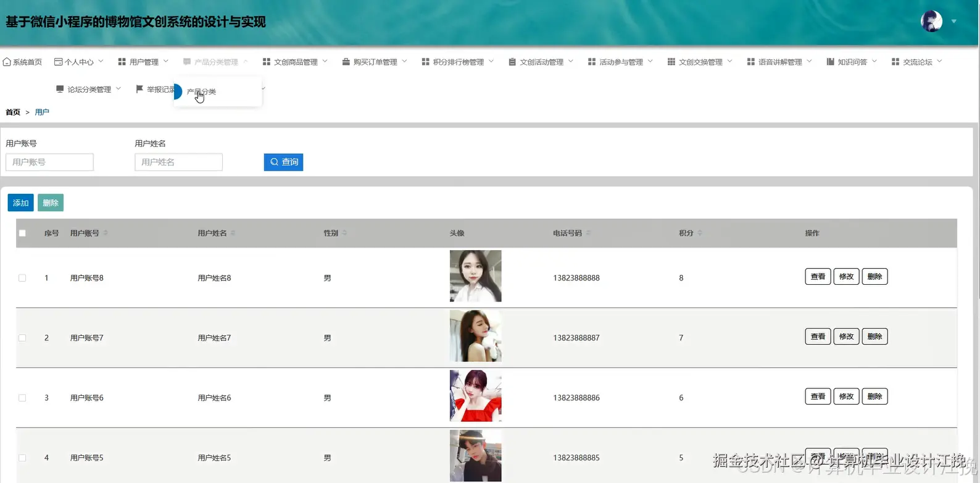Open the 交流论坛 menu
Viewport: 980px width, 483px height.
[916, 62]
